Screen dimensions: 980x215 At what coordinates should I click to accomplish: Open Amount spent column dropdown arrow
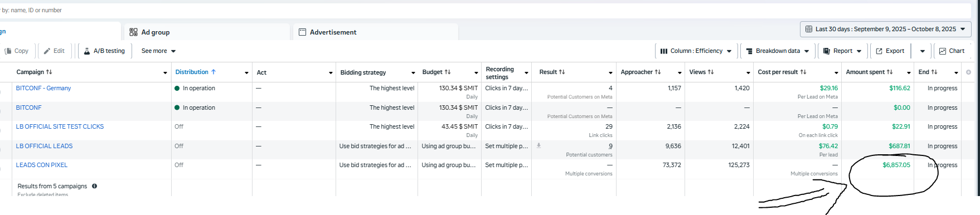(909, 73)
